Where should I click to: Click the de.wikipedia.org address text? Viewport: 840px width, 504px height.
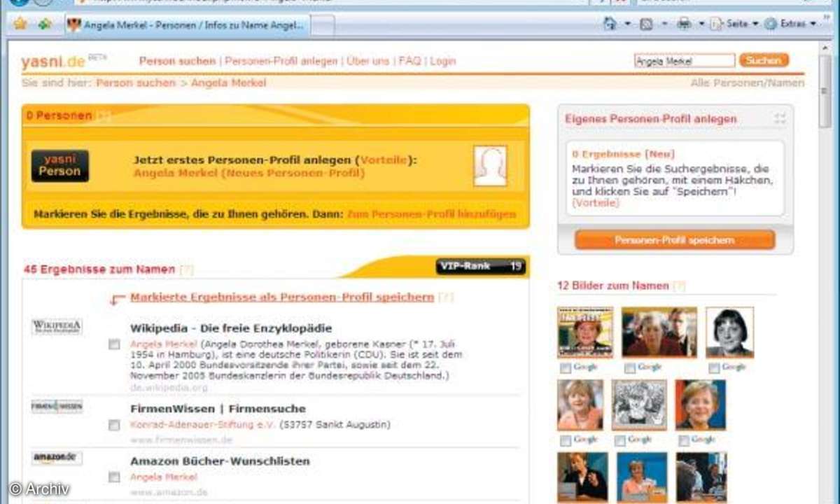169,387
